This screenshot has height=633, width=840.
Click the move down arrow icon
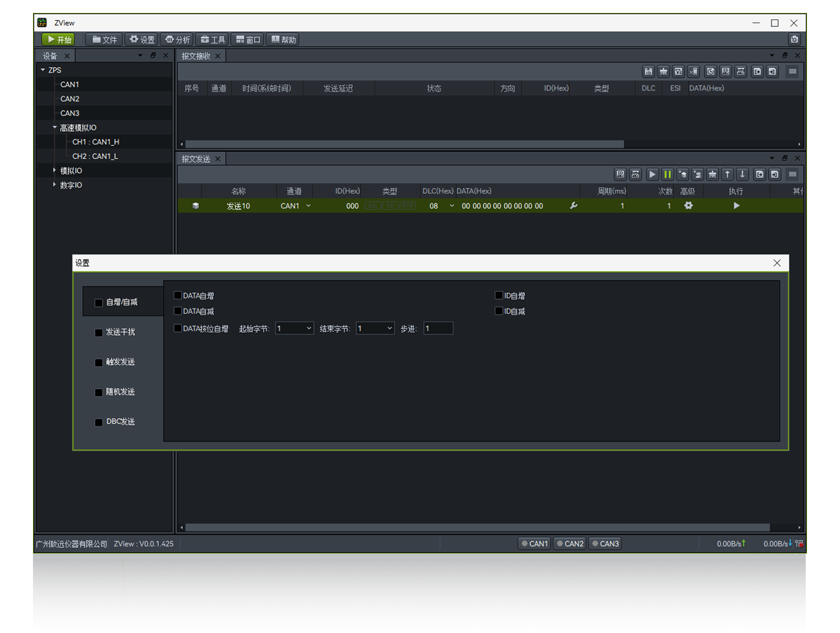pos(742,174)
